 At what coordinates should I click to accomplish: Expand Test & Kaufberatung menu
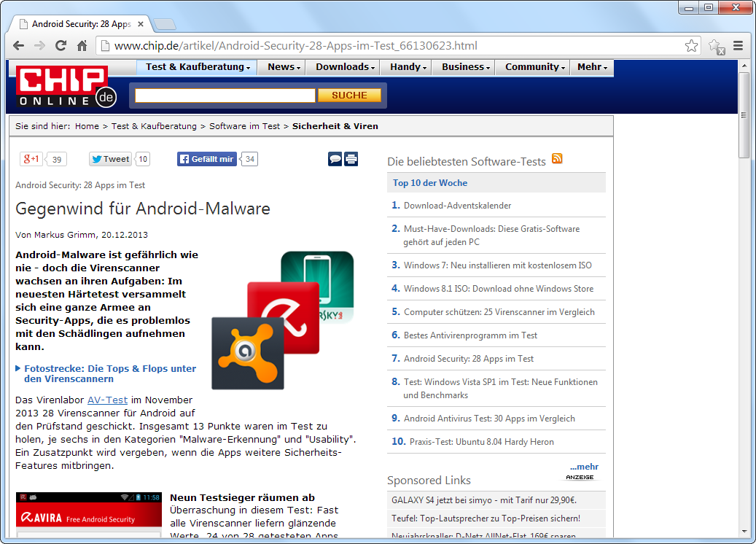coord(197,67)
